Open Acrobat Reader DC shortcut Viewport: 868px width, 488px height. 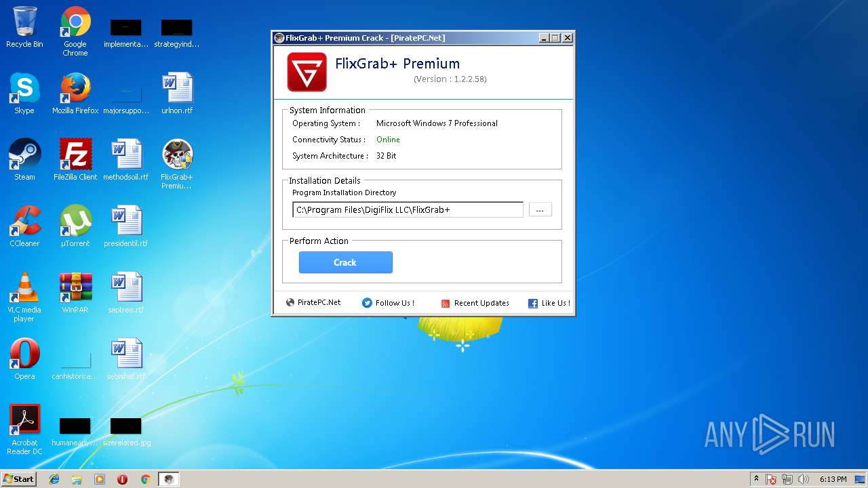(24, 430)
